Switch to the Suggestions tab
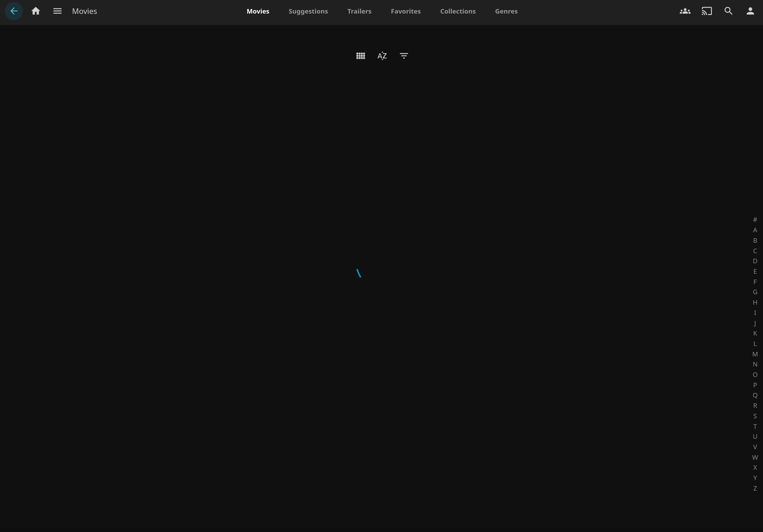Screen dimensions: 763x532 coord(308,11)
